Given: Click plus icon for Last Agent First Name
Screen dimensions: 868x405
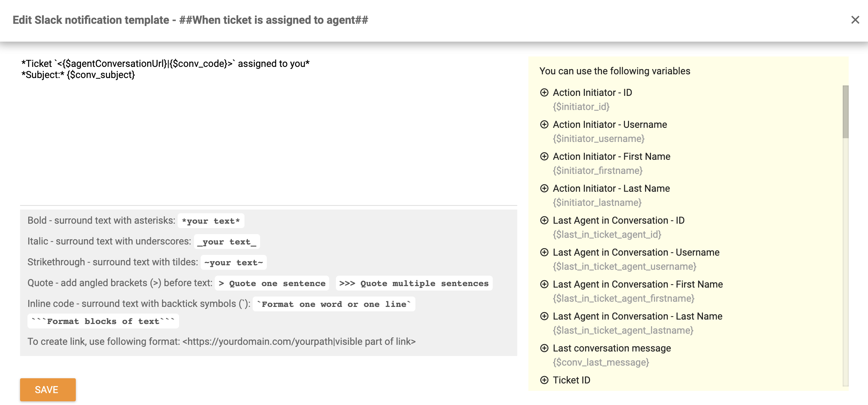Looking at the screenshot, I should click(x=544, y=284).
